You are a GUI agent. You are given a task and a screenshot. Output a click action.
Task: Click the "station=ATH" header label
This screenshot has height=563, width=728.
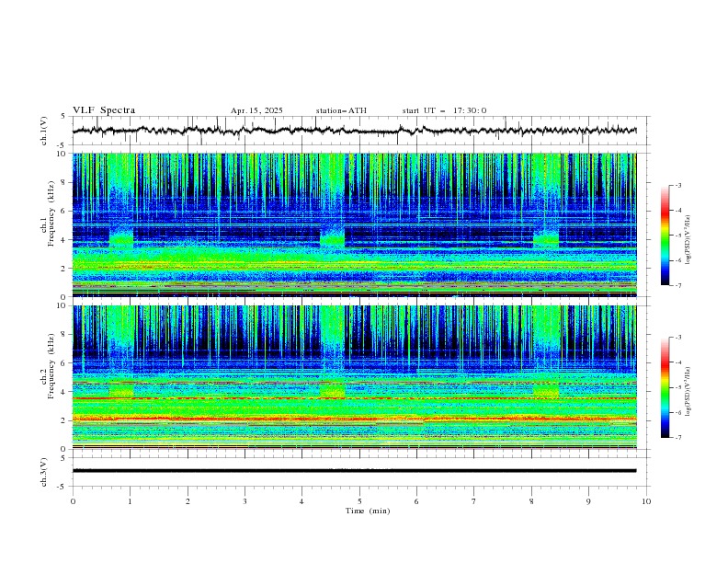[x=341, y=110]
